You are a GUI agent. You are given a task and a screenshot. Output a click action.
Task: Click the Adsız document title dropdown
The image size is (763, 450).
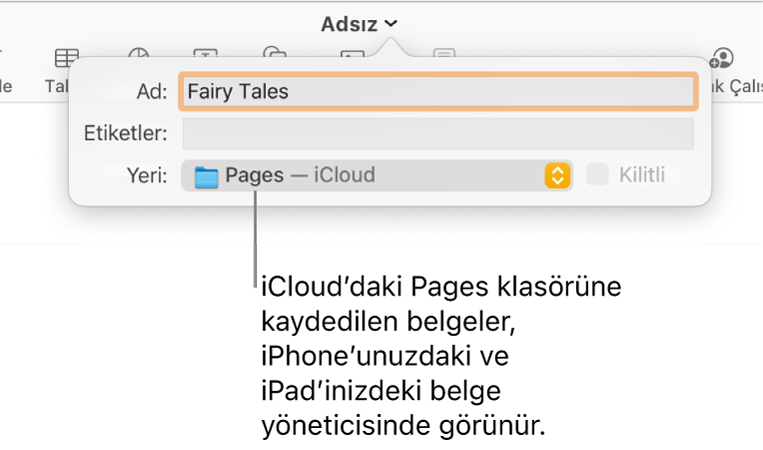(x=359, y=24)
